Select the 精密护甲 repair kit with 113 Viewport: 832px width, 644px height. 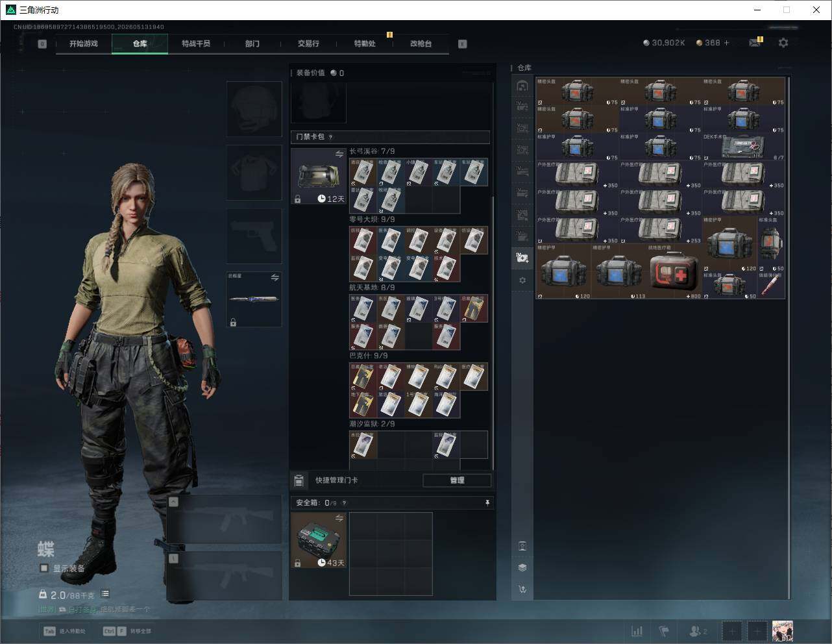pyautogui.click(x=619, y=271)
